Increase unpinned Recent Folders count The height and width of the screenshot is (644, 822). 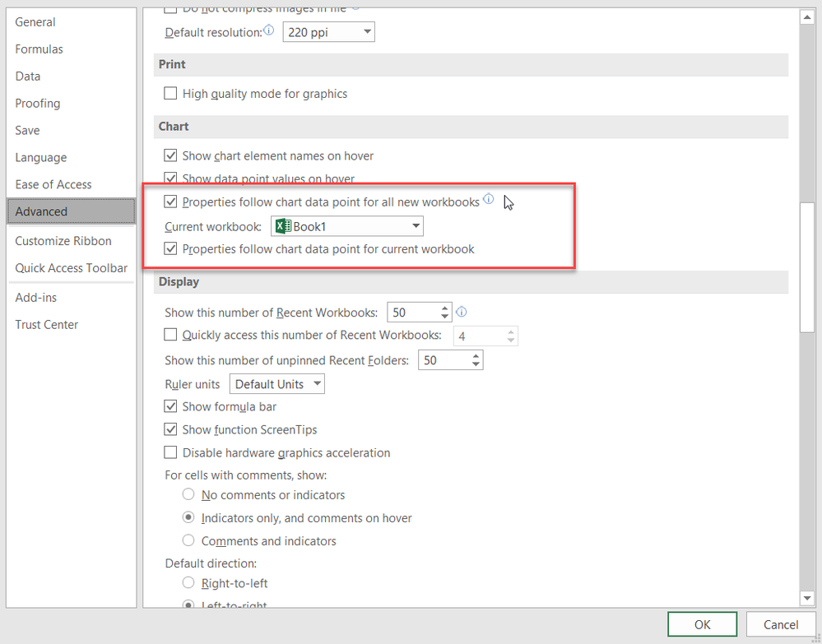[x=476, y=356]
